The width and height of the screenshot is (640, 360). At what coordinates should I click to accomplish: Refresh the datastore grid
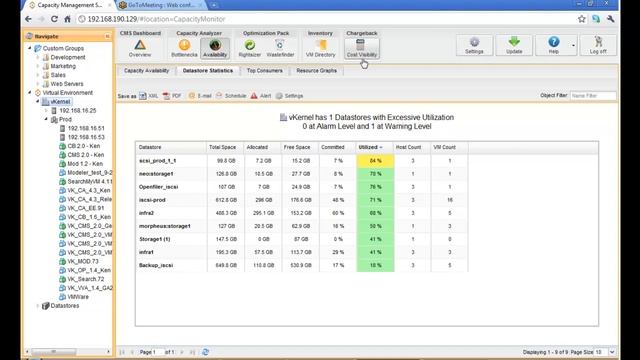click(x=205, y=352)
